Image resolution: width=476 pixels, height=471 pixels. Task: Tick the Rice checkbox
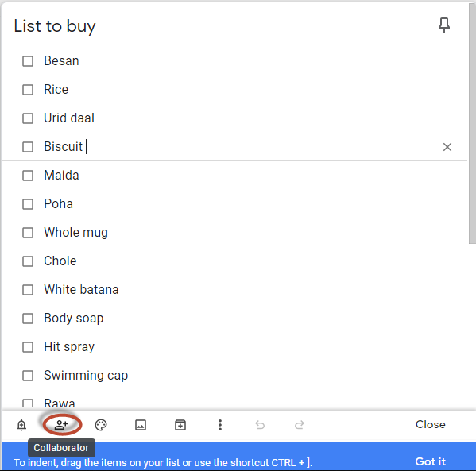point(28,90)
